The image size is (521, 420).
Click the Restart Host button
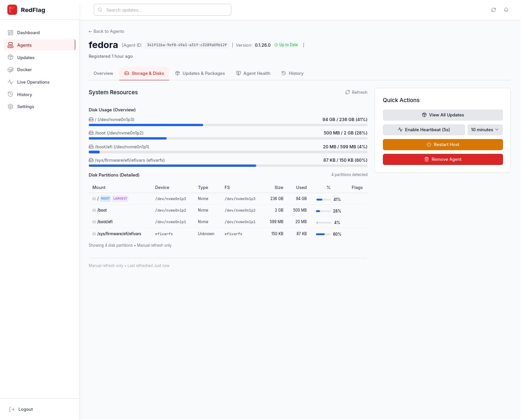442,145
